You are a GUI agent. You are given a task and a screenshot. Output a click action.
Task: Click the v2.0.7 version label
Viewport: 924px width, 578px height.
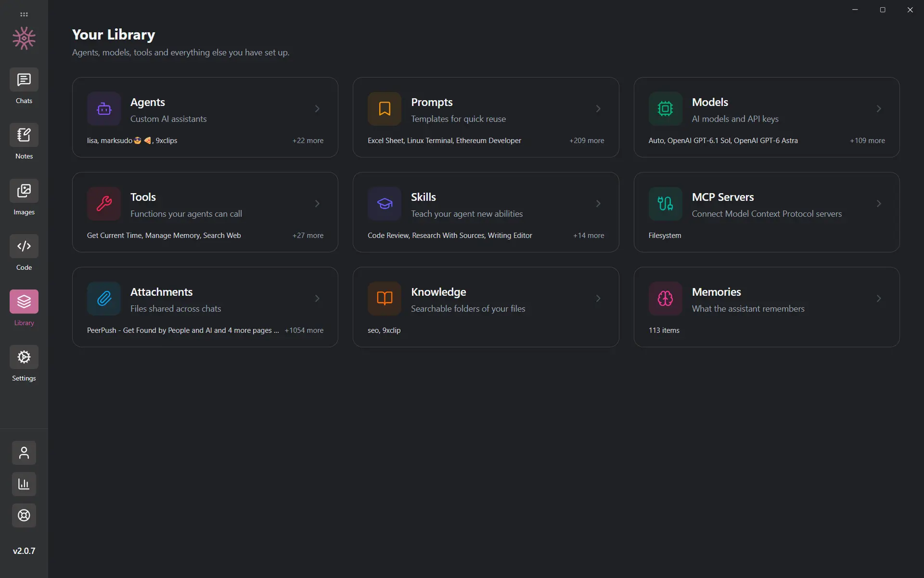(24, 551)
